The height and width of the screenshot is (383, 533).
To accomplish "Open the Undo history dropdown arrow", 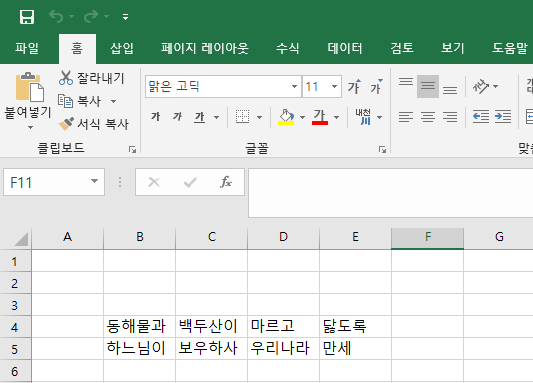I will [71, 16].
